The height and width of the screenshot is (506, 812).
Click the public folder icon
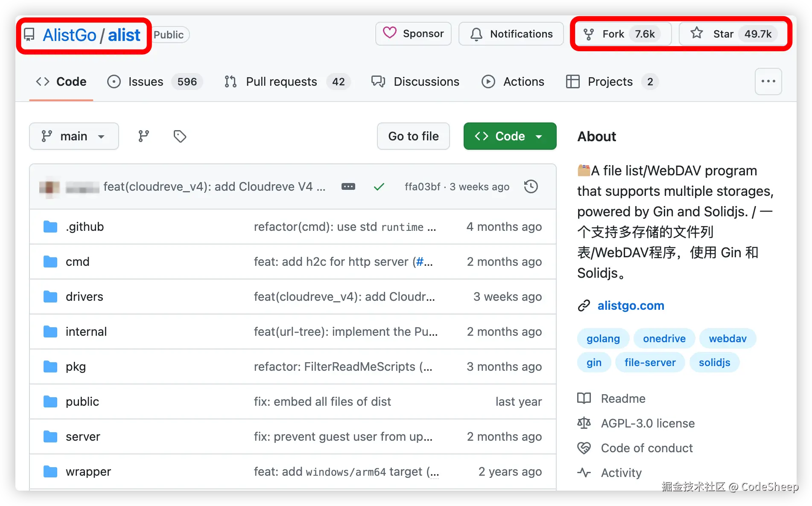click(50, 401)
